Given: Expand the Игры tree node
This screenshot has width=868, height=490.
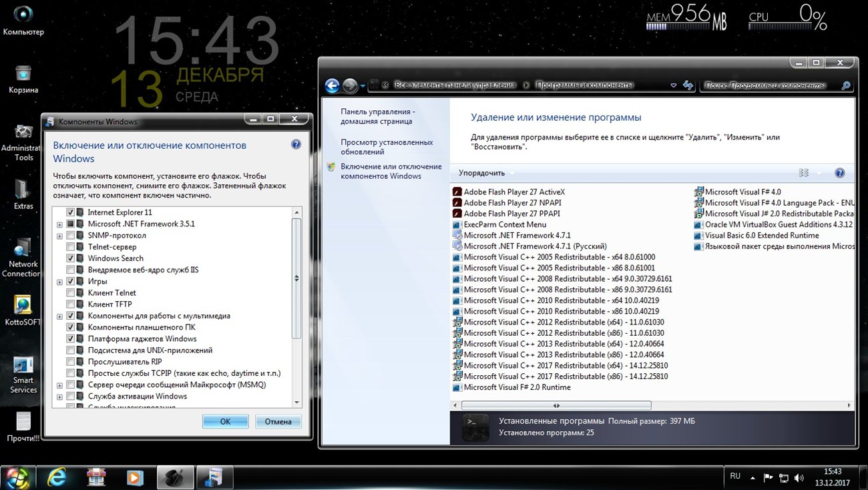Looking at the screenshot, I should pyautogui.click(x=60, y=282).
